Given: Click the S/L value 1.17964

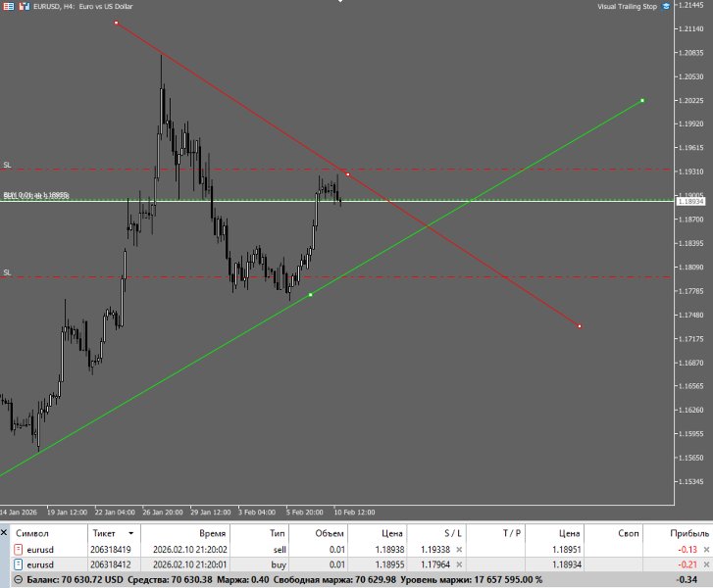Looking at the screenshot, I should click(x=435, y=564).
